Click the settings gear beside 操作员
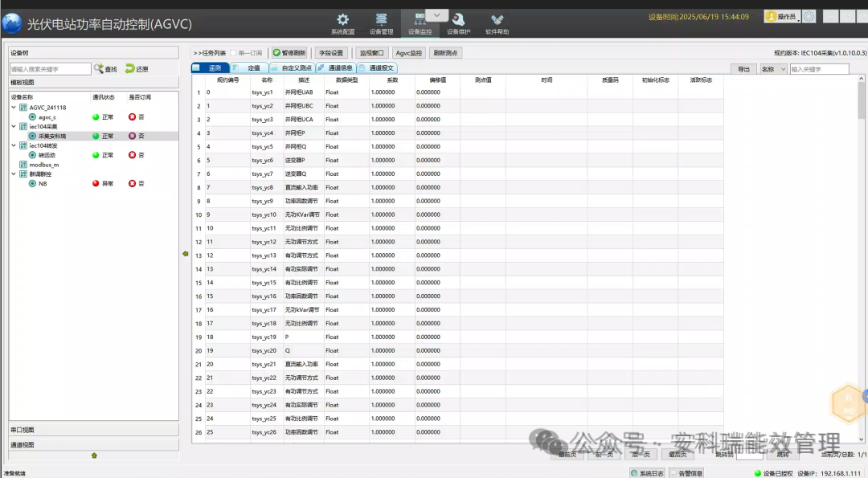 (x=809, y=17)
